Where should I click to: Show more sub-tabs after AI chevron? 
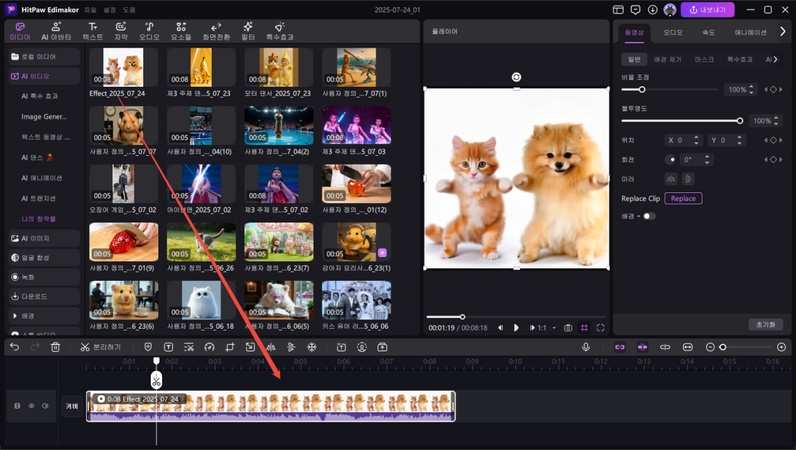pyautogui.click(x=775, y=59)
